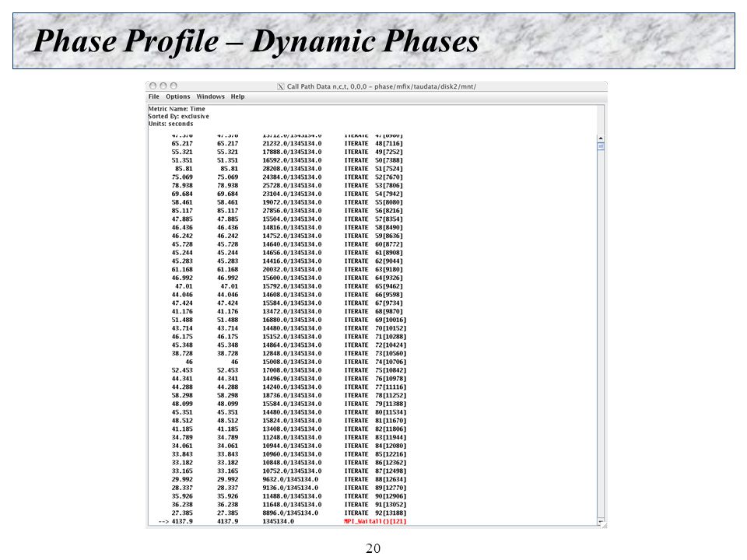
Task: Select the red MPI_Waitall()[121] entry
Action: 375,521
